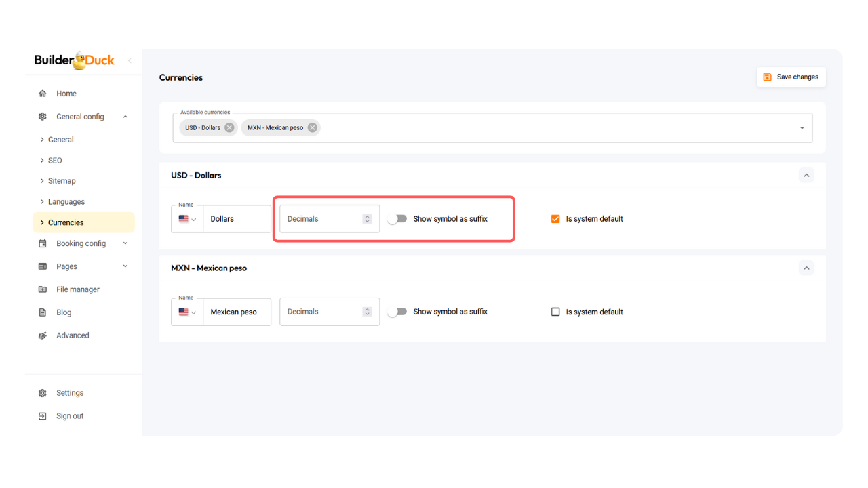Open the Available currencies dropdown arrow
The width and height of the screenshot is (868, 488).
802,128
